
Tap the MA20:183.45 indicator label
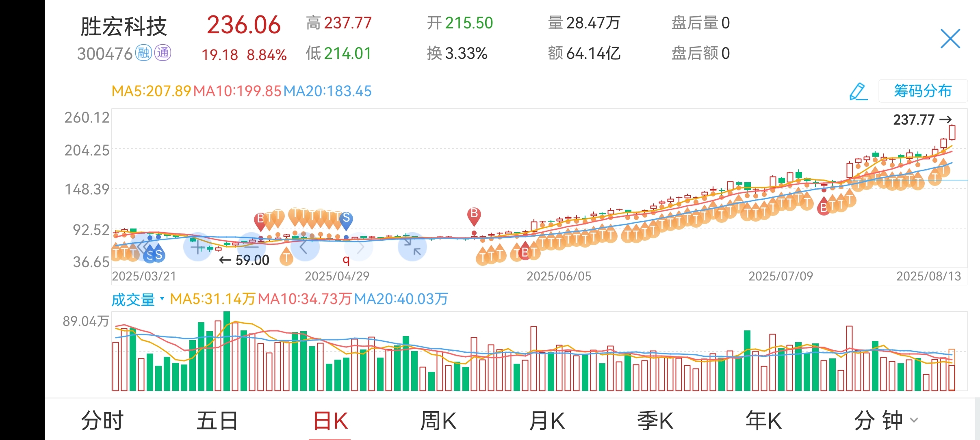[327, 91]
